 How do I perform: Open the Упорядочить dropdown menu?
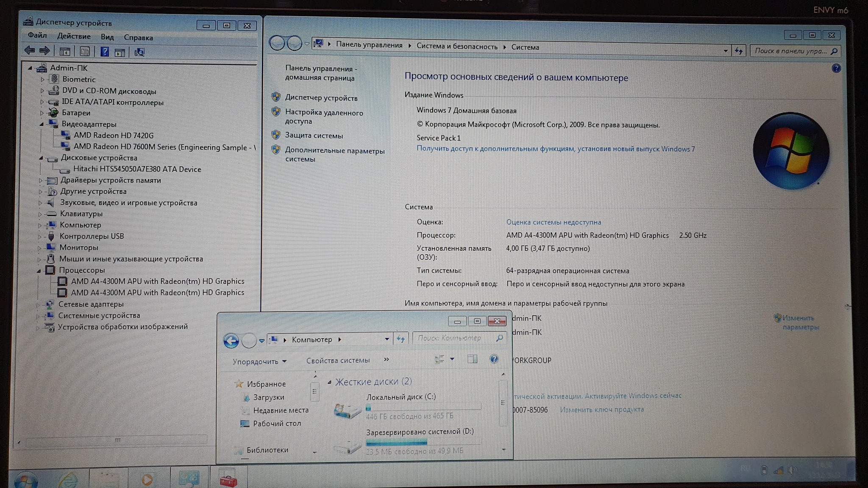[x=259, y=361]
